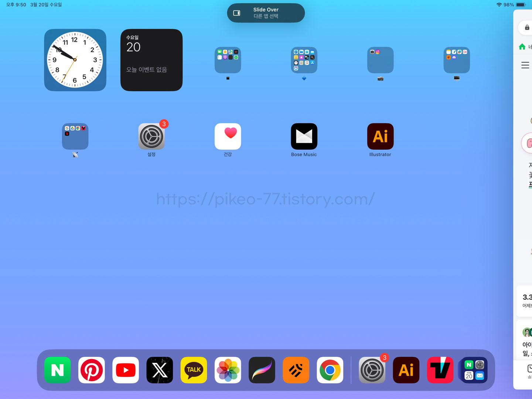532x399 pixels.
Task: Tap the Slide Over indicator pill
Action: click(x=266, y=13)
